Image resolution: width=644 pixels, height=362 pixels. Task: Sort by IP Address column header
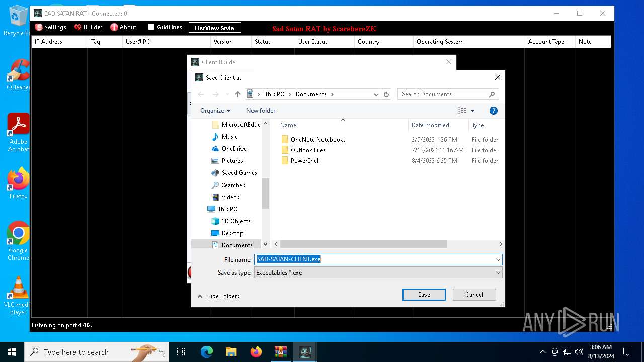pyautogui.click(x=59, y=42)
